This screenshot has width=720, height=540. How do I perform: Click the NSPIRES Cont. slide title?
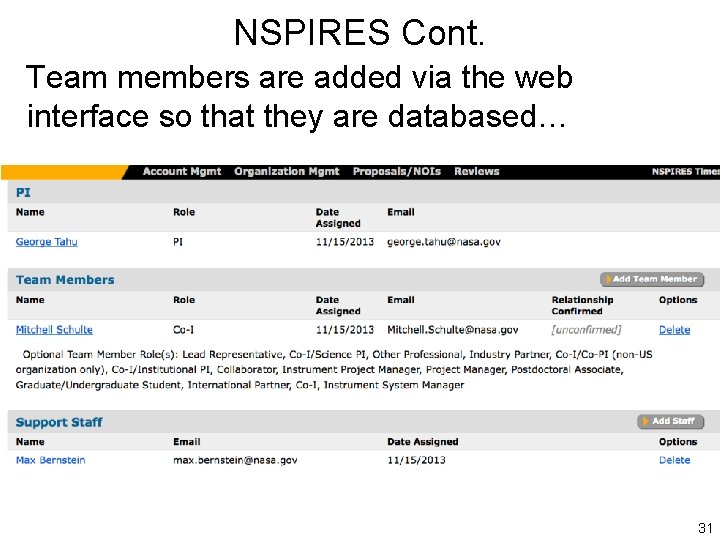click(359, 33)
